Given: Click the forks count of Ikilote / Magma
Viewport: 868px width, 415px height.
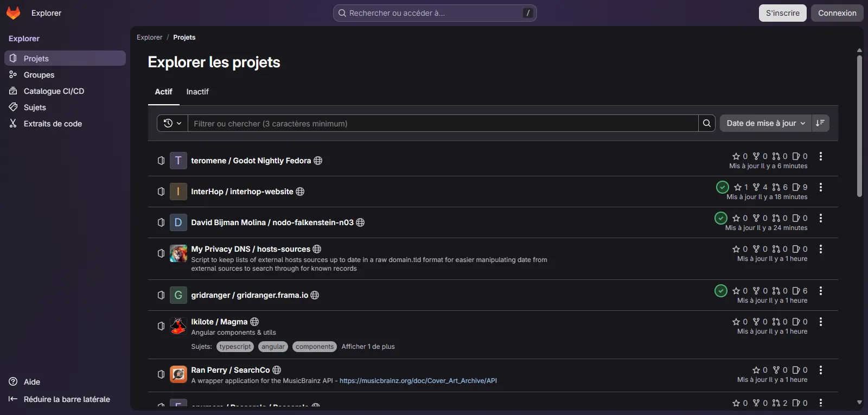Looking at the screenshot, I should [x=760, y=322].
